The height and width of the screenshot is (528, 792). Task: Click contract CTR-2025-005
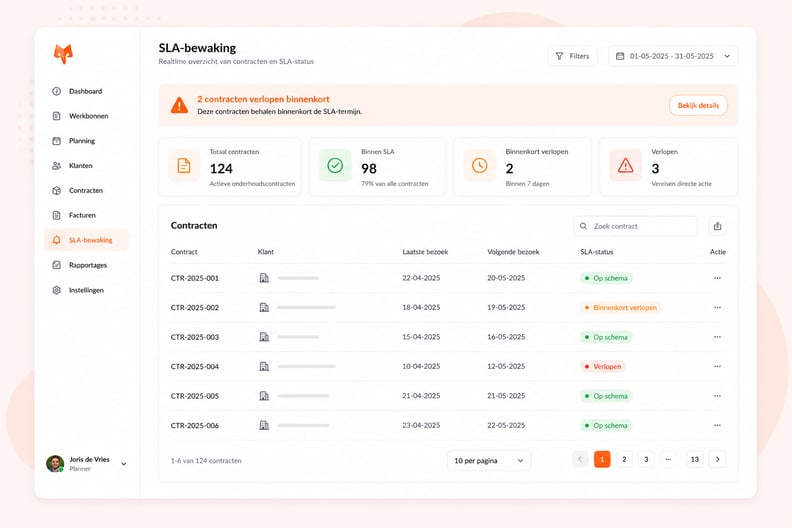point(194,396)
